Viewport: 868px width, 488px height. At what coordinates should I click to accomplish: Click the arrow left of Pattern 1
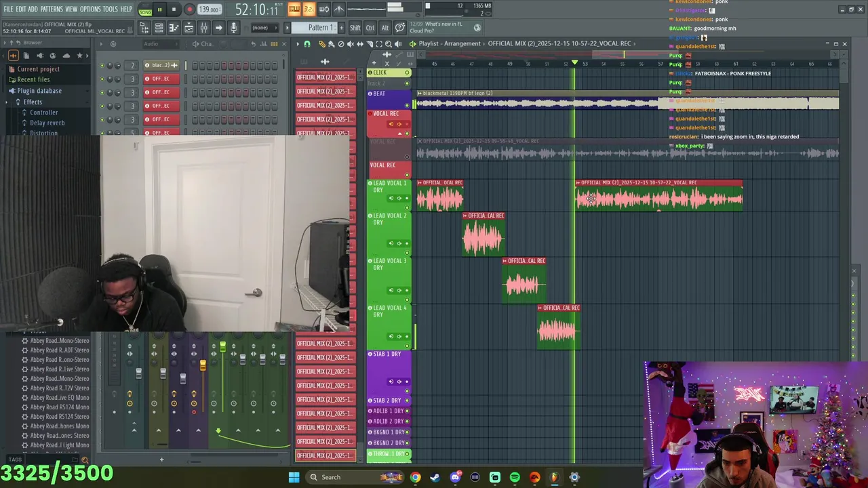click(288, 28)
